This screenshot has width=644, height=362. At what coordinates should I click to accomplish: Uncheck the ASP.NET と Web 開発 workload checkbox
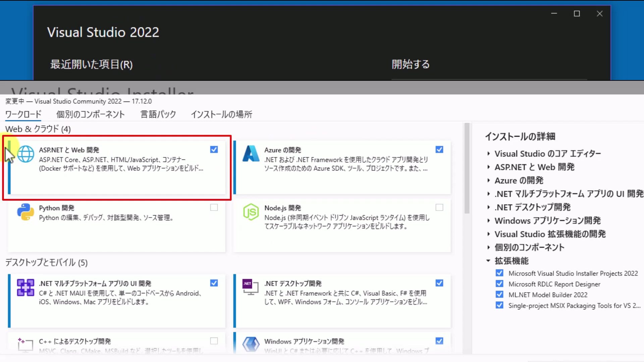point(214,149)
